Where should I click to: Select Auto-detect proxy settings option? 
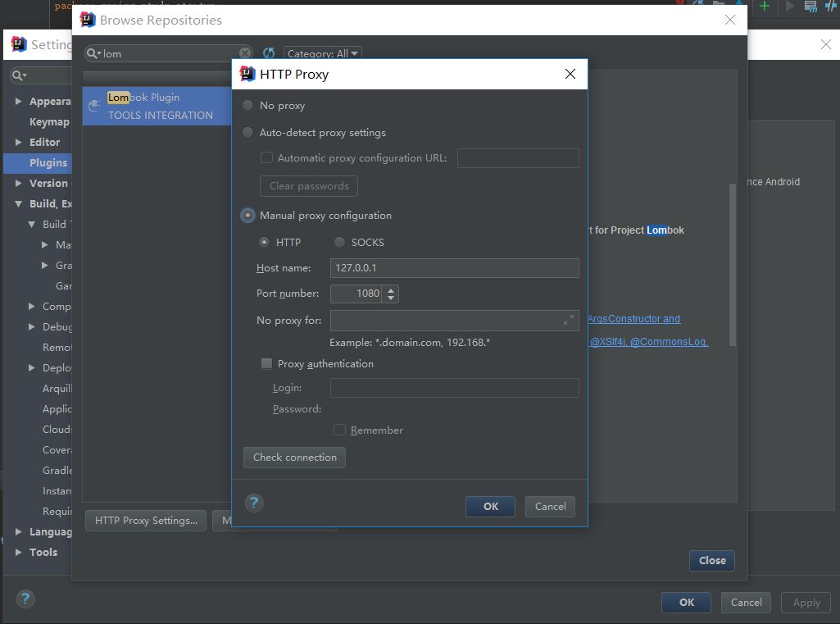coord(247,132)
